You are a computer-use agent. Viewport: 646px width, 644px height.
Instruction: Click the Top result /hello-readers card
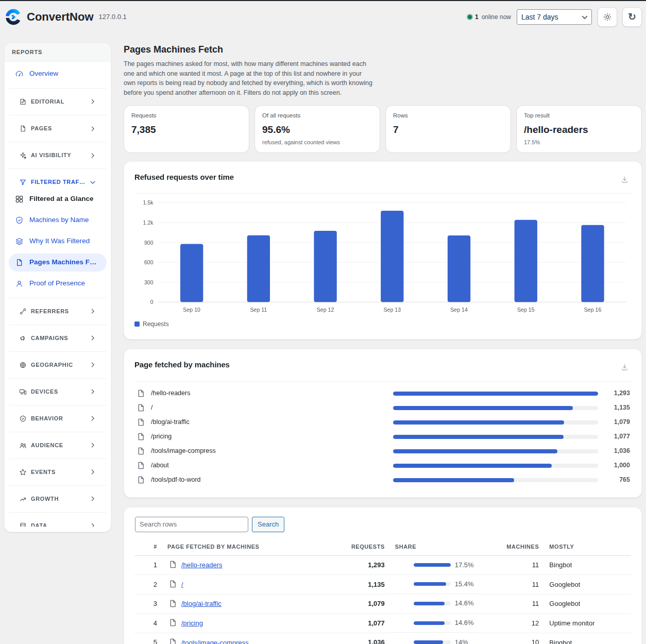pyautogui.click(x=579, y=129)
